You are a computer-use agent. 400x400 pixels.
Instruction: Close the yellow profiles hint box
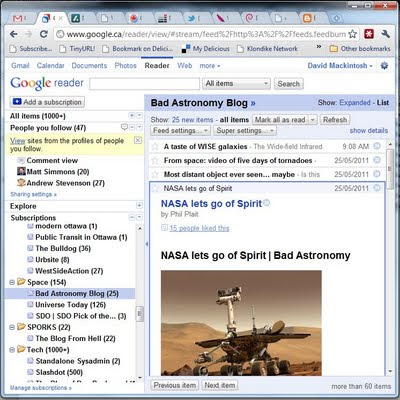tap(138, 140)
